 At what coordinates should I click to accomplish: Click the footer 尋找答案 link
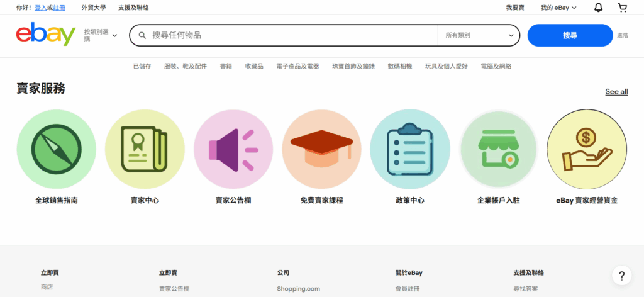pyautogui.click(x=525, y=289)
